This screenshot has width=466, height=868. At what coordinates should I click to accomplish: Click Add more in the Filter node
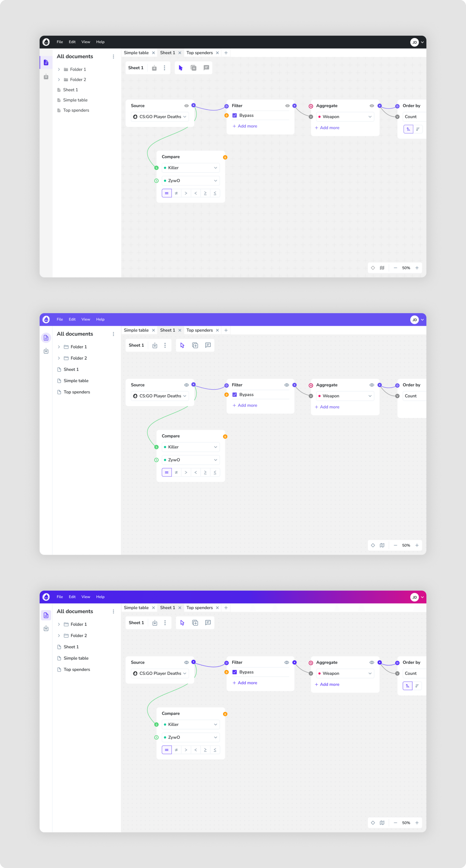click(x=245, y=126)
